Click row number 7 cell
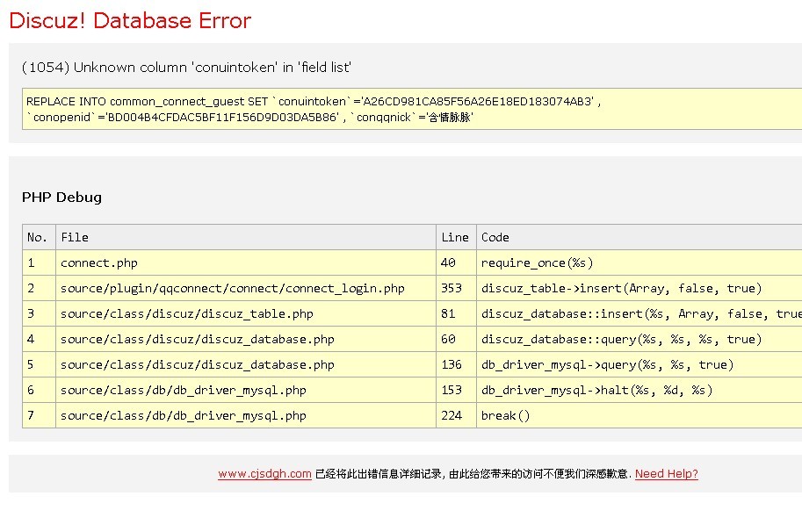Screen dimensions: 802x532 (39, 415)
